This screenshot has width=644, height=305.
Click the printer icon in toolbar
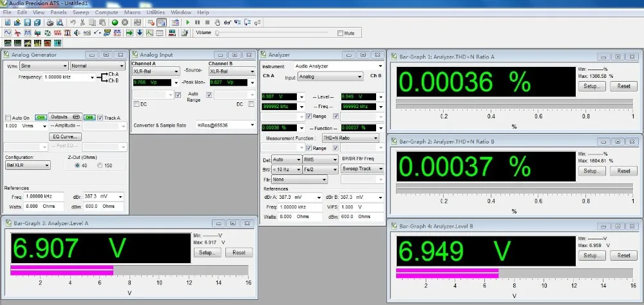point(50,23)
